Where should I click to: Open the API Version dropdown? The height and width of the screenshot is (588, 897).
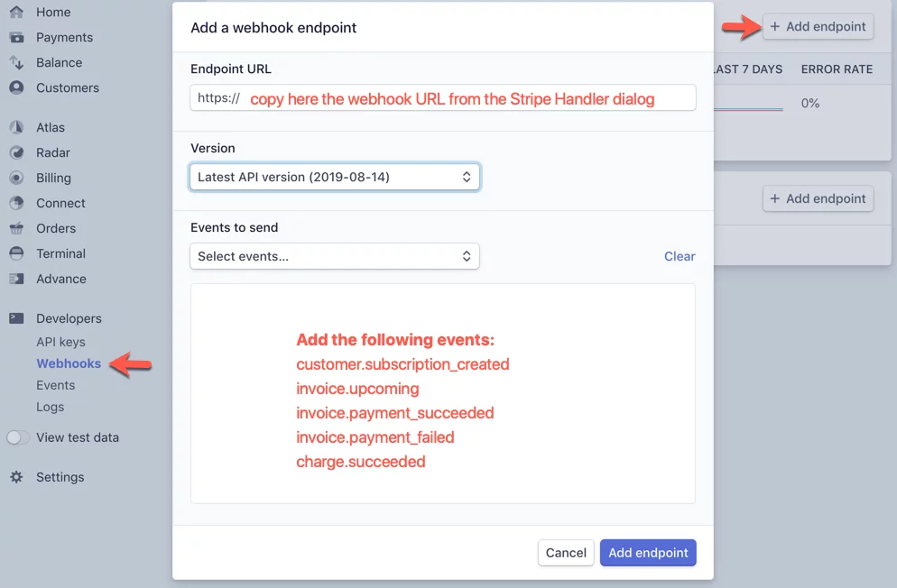[x=335, y=178]
